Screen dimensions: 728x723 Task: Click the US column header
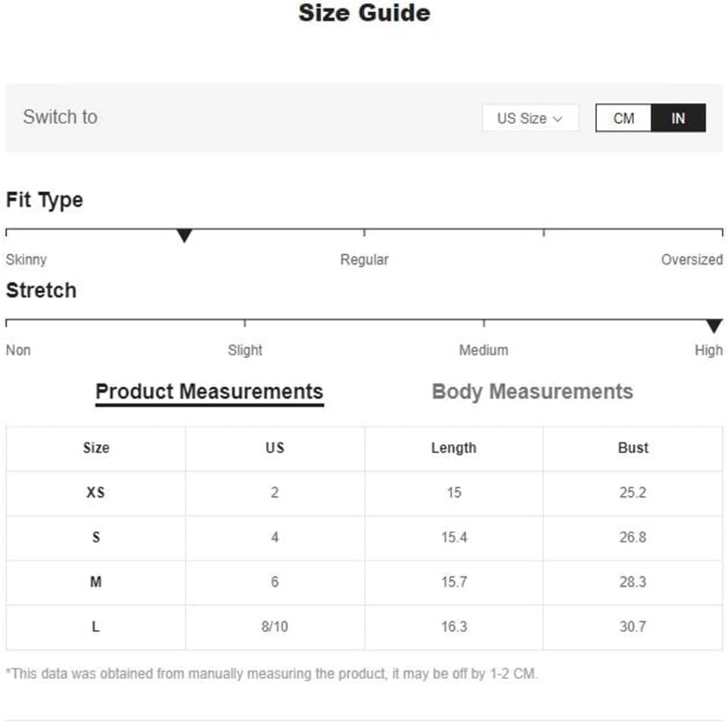click(275, 448)
